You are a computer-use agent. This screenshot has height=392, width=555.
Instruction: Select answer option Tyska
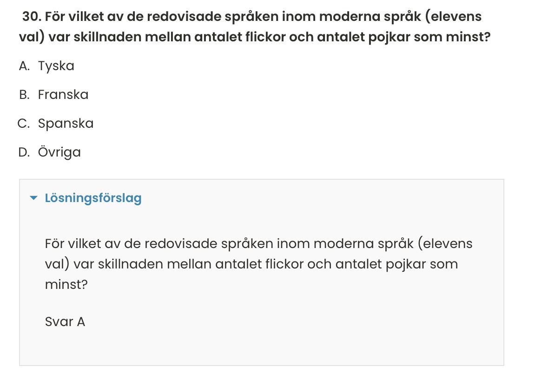pos(56,66)
